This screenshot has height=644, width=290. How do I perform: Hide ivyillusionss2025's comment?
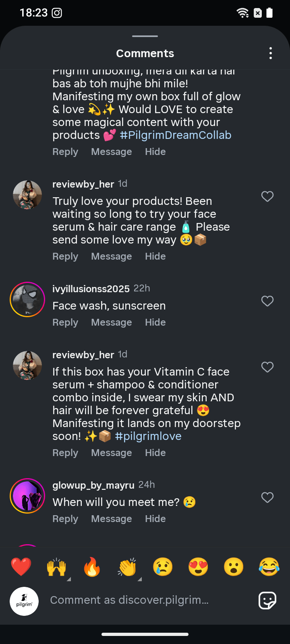[155, 322]
